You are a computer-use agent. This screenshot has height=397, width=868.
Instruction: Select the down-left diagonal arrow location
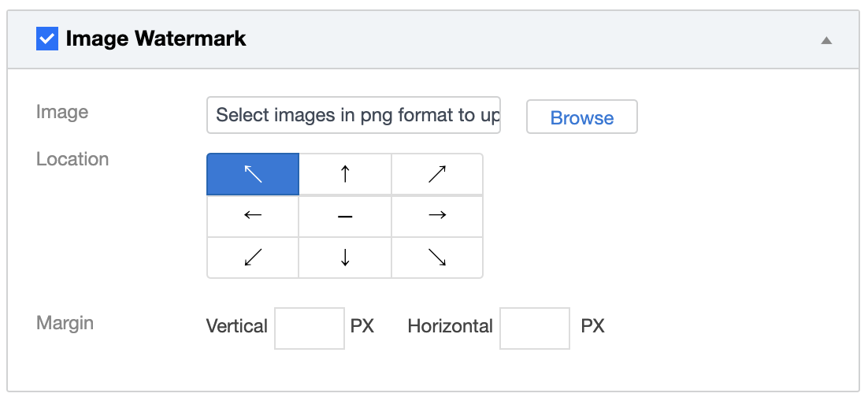pos(253,258)
